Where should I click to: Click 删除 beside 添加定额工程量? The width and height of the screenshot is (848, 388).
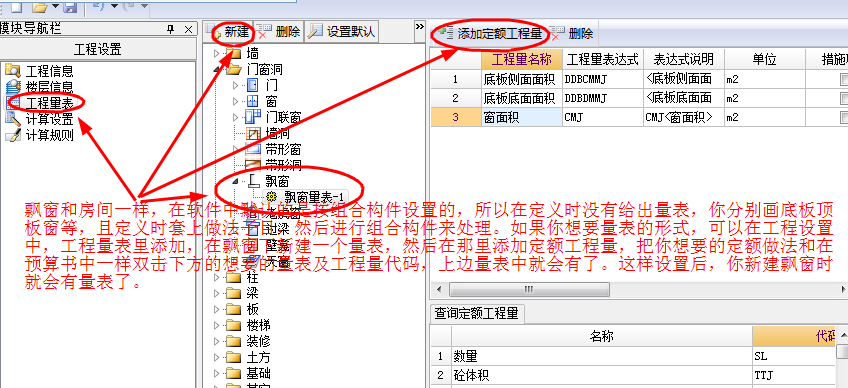tap(572, 34)
